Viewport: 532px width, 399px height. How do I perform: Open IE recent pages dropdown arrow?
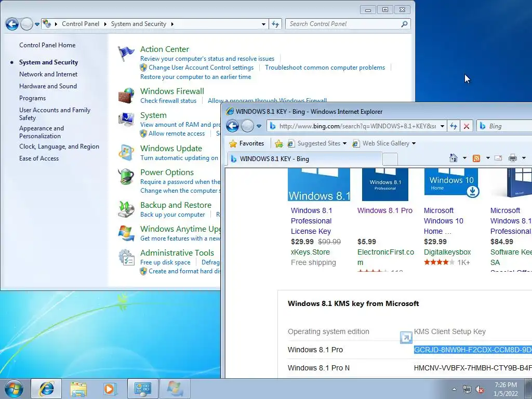(259, 126)
